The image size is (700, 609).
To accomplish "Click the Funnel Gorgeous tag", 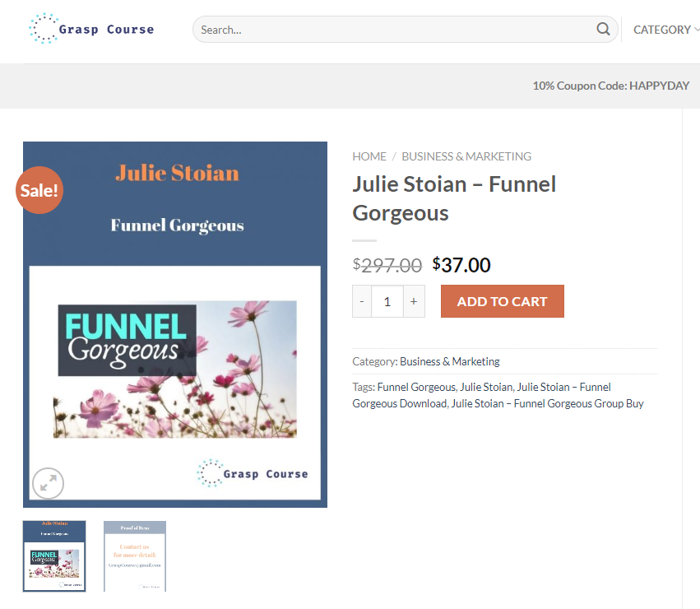I will [x=416, y=387].
